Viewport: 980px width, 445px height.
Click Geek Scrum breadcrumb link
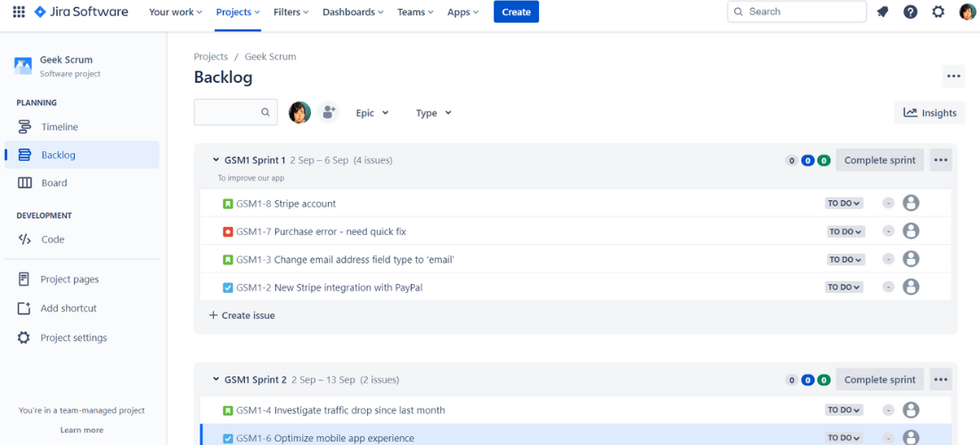[x=270, y=56]
